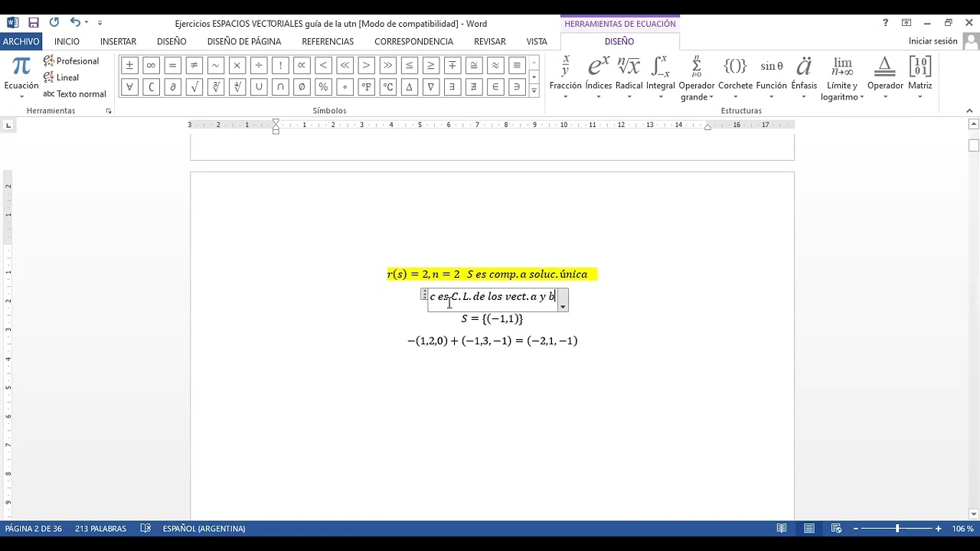Image resolution: width=980 pixels, height=551 pixels.
Task: Insert the intersection symbol
Action: pos(280,87)
